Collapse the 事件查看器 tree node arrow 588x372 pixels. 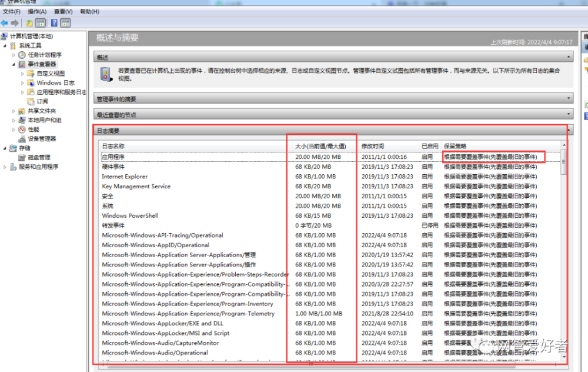point(14,64)
